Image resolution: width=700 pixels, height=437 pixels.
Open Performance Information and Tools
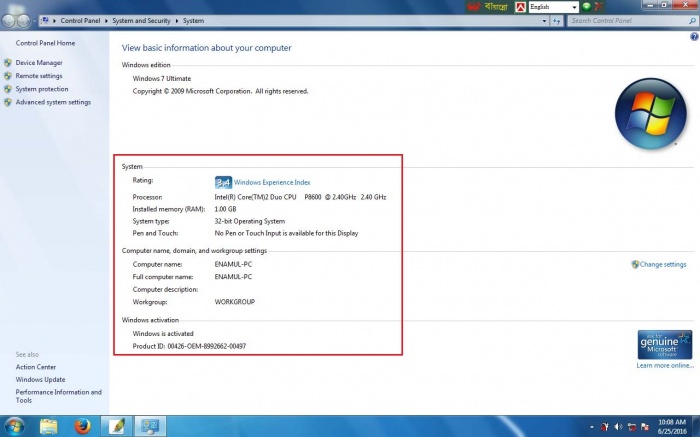click(x=58, y=396)
